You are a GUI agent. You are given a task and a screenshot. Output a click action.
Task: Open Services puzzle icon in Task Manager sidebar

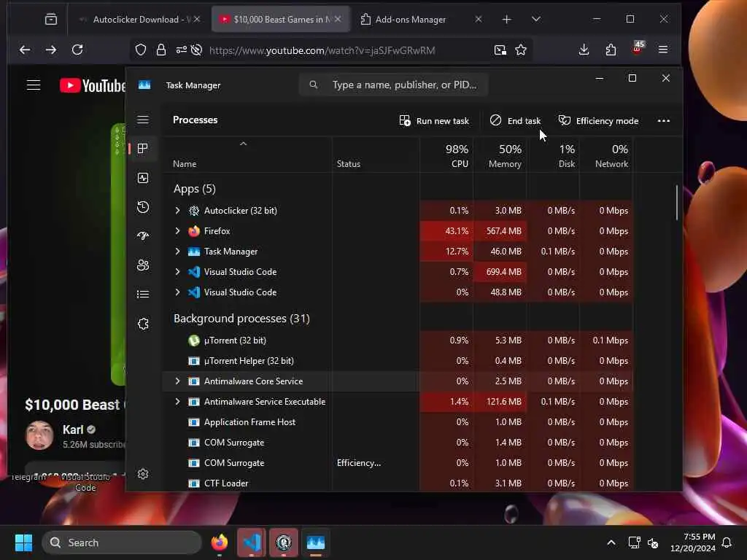143,324
